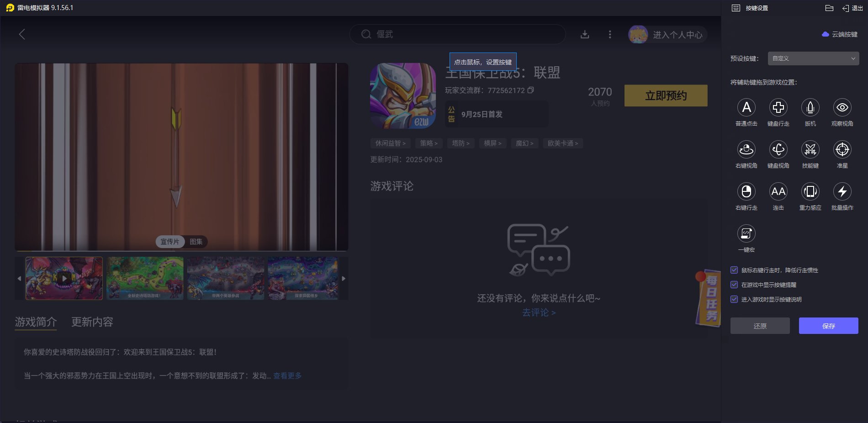
Task: Select the 技能键 skill key tool
Action: 810,150
